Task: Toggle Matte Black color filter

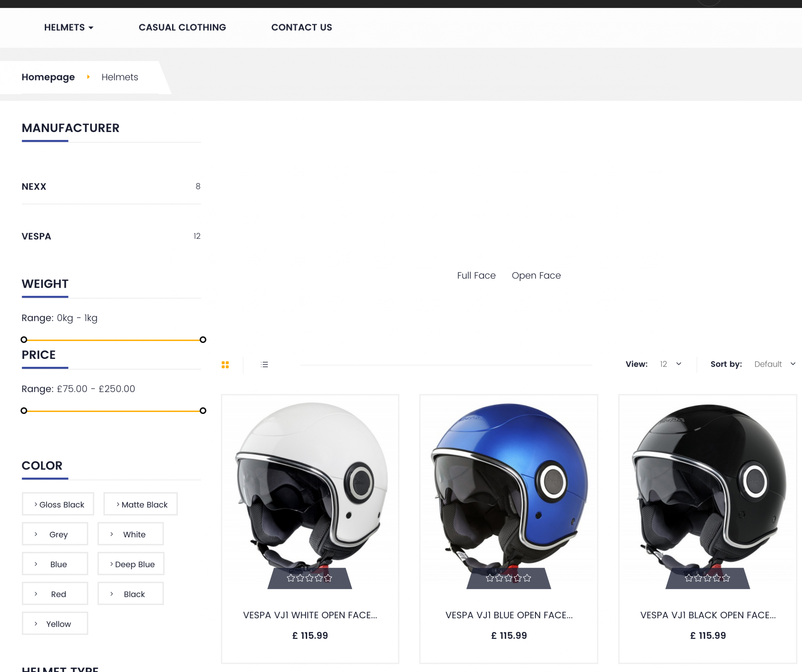Action: (141, 504)
